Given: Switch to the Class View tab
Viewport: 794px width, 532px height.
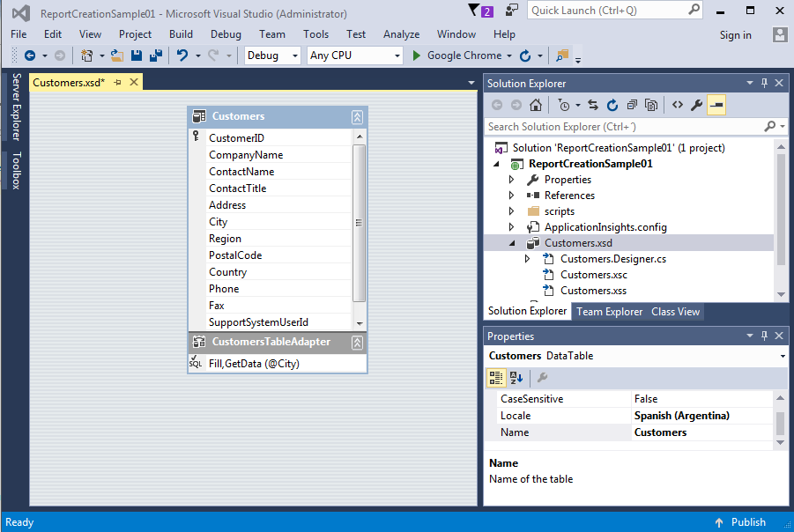Looking at the screenshot, I should click(676, 312).
